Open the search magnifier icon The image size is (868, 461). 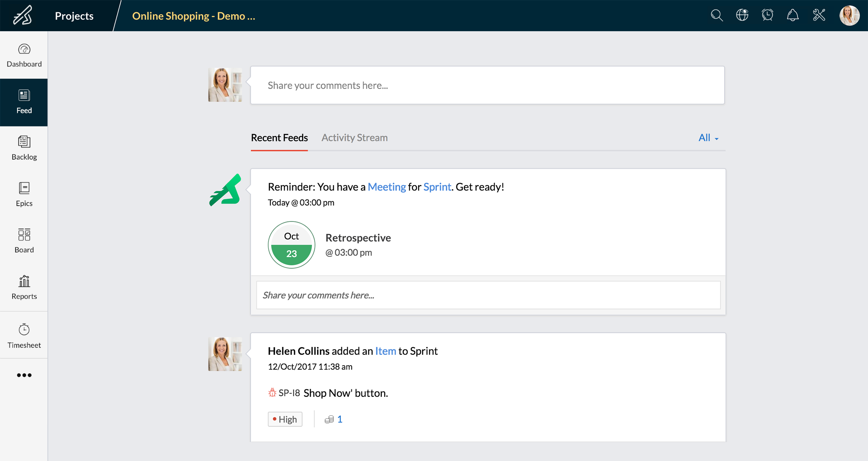tap(717, 15)
